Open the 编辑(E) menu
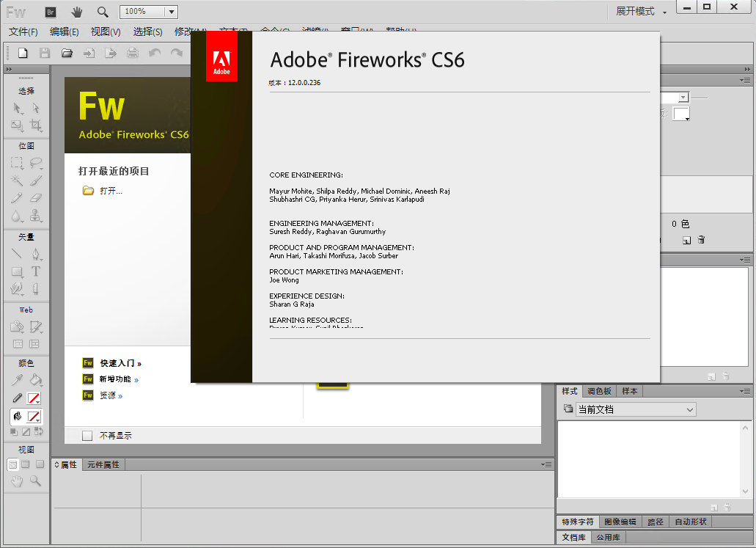Image resolution: width=756 pixels, height=548 pixels. [64, 32]
